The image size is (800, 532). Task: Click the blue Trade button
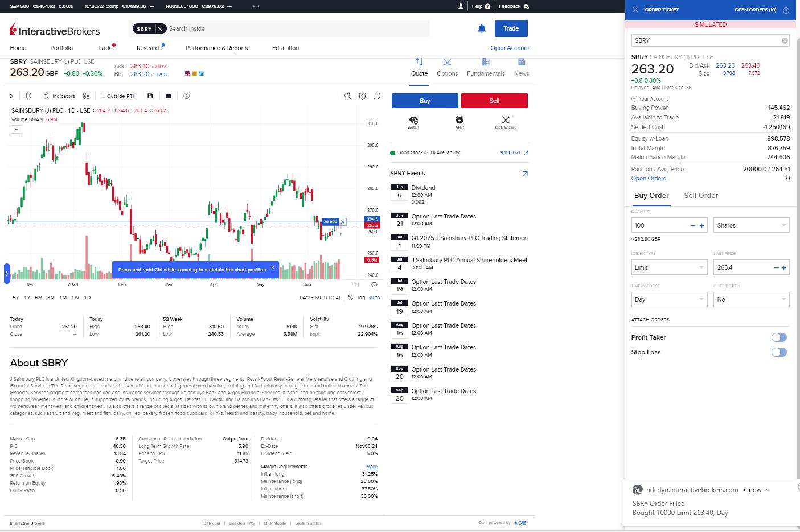click(511, 28)
